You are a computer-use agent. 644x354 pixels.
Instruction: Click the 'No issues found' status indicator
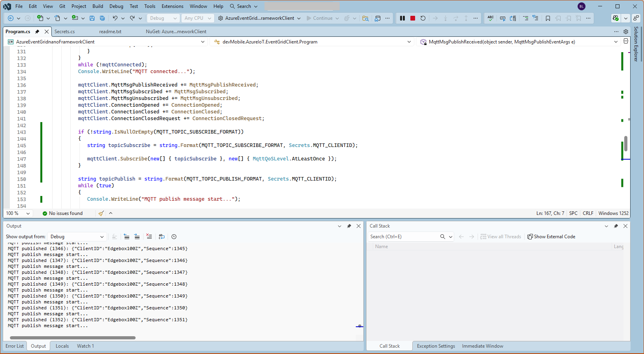pyautogui.click(x=62, y=213)
